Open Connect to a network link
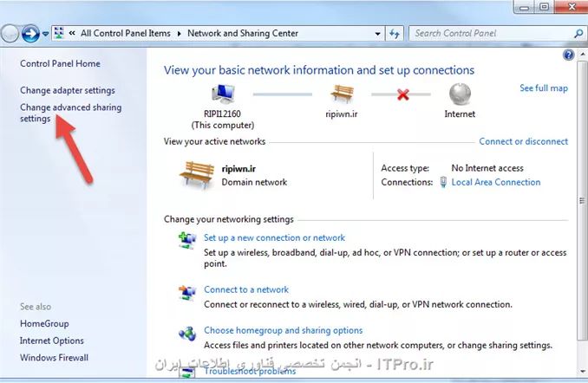Viewport: 588px width, 383px height. click(x=246, y=289)
